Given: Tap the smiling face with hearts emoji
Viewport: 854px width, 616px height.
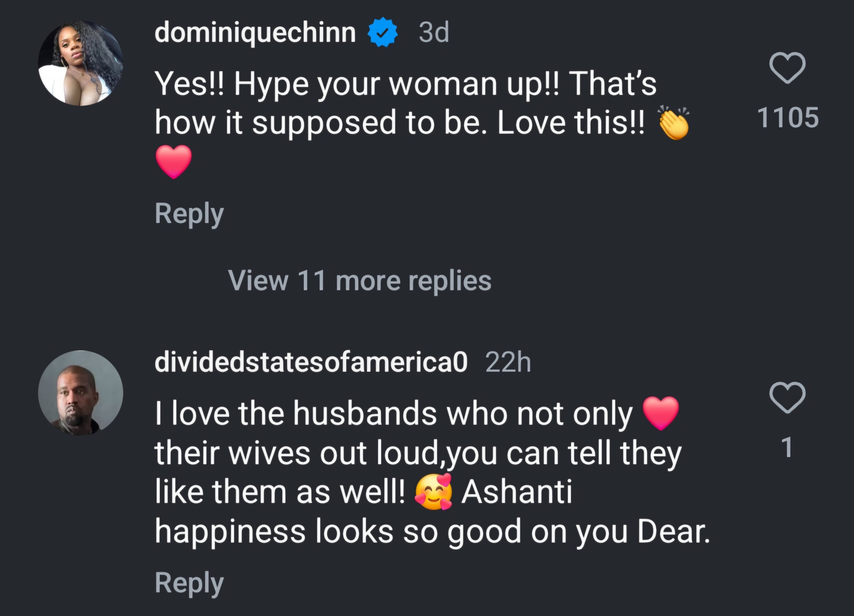Looking at the screenshot, I should [433, 492].
